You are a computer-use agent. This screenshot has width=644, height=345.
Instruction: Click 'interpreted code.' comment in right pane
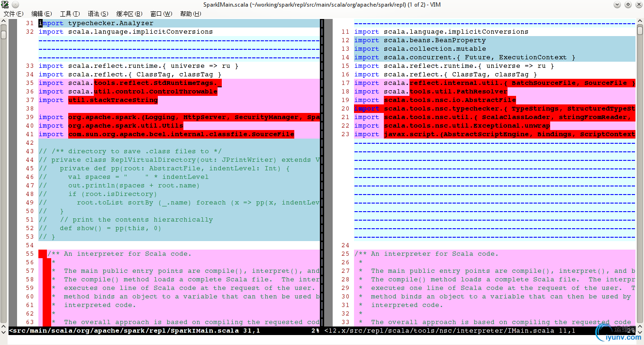pyautogui.click(x=407, y=305)
